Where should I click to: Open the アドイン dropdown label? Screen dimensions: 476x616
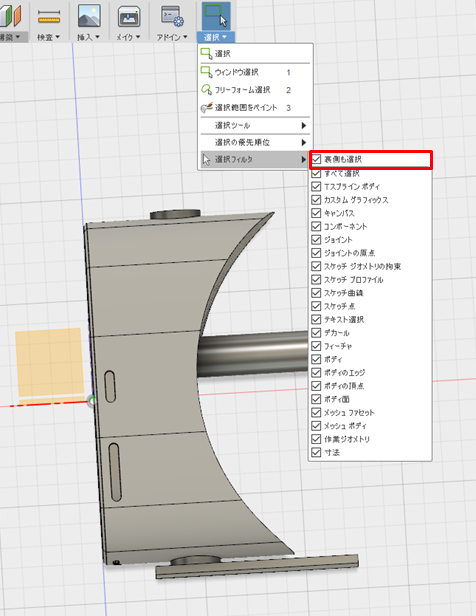pyautogui.click(x=172, y=37)
